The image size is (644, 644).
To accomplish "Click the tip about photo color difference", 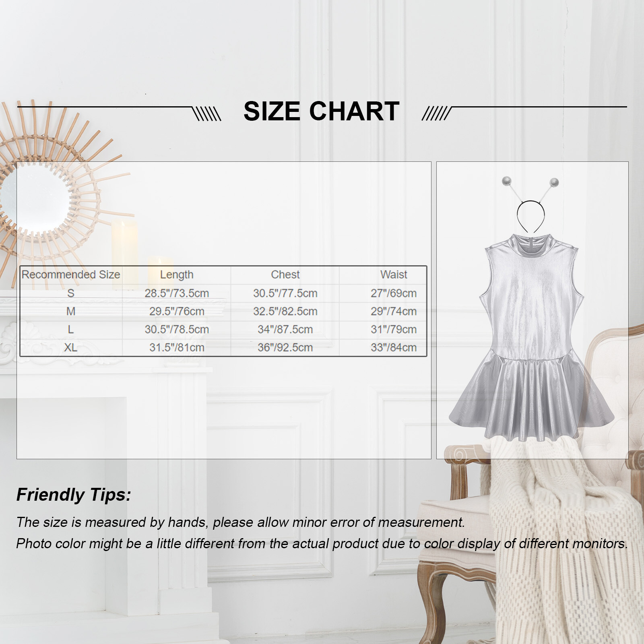I will coord(322,543).
